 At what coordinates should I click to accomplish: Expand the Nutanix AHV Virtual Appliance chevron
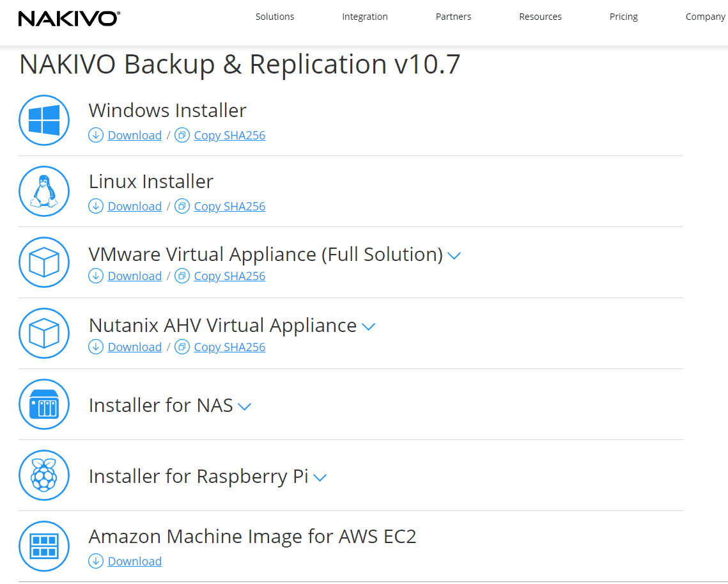[368, 326]
